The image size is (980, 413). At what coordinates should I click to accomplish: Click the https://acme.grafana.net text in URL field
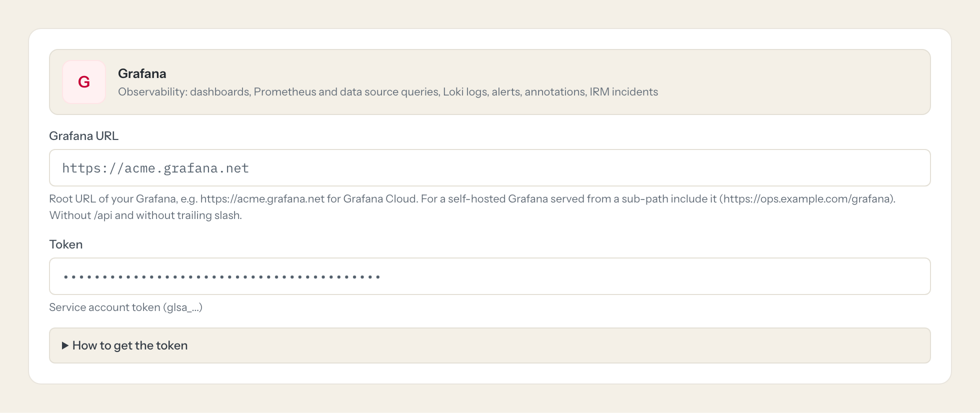pos(155,168)
